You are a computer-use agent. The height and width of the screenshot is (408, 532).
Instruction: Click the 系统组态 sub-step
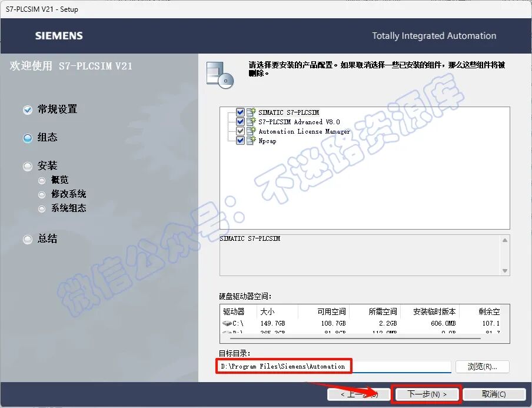(68, 208)
